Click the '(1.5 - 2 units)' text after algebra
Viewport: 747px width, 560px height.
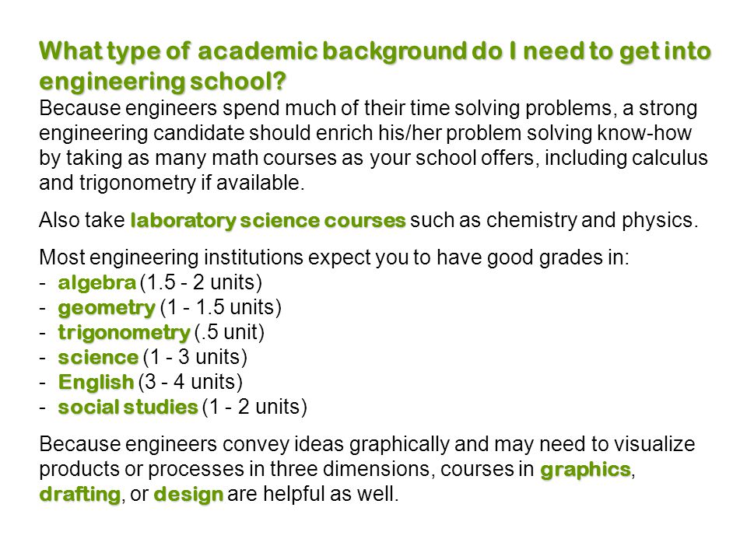click(x=201, y=283)
